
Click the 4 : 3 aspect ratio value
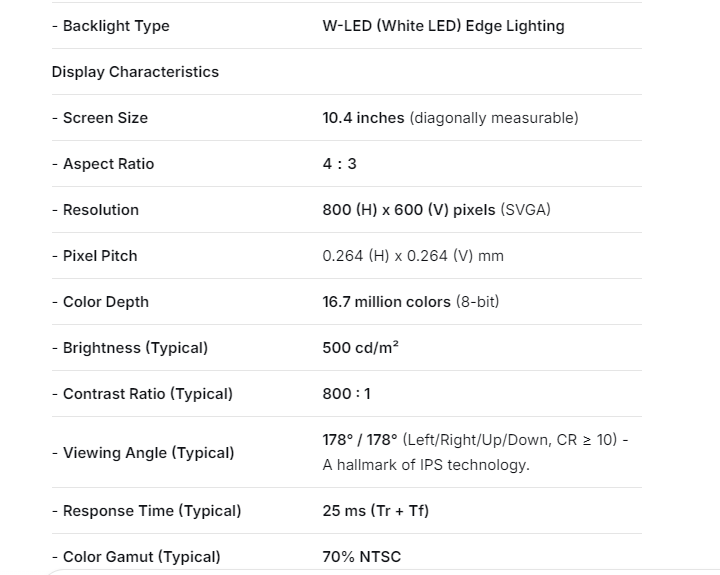pos(338,164)
